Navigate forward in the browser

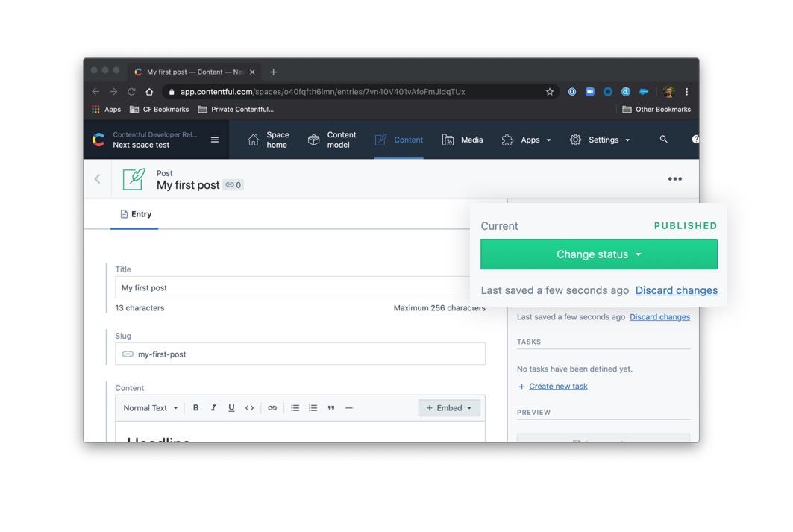tap(113, 92)
